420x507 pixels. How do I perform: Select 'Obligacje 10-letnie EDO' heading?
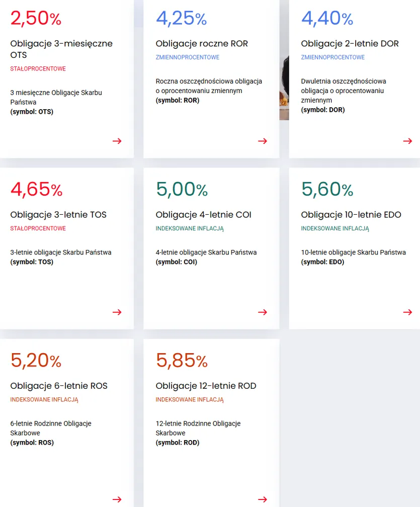(351, 215)
